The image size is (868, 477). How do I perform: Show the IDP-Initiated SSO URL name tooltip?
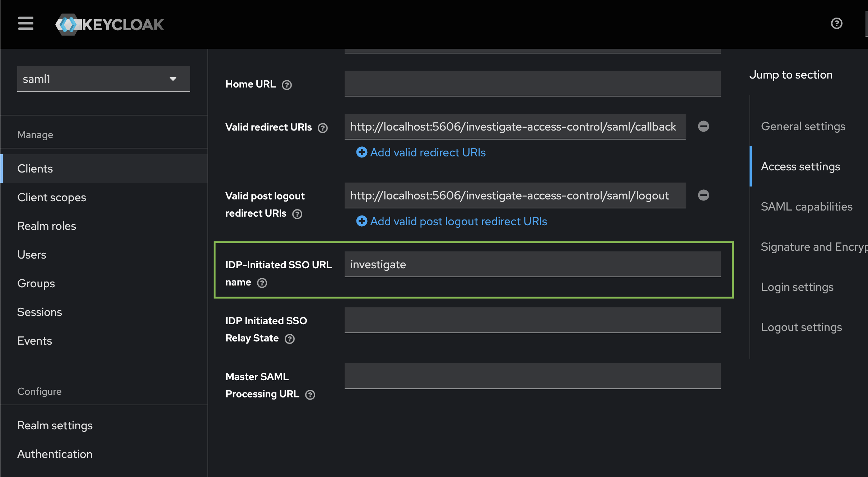(262, 283)
